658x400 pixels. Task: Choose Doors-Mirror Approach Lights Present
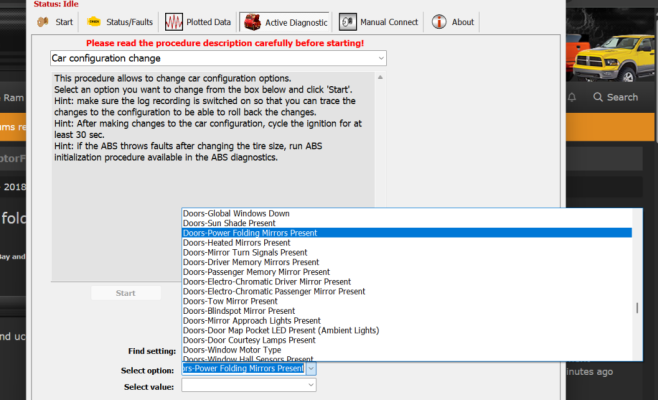pyautogui.click(x=407, y=321)
